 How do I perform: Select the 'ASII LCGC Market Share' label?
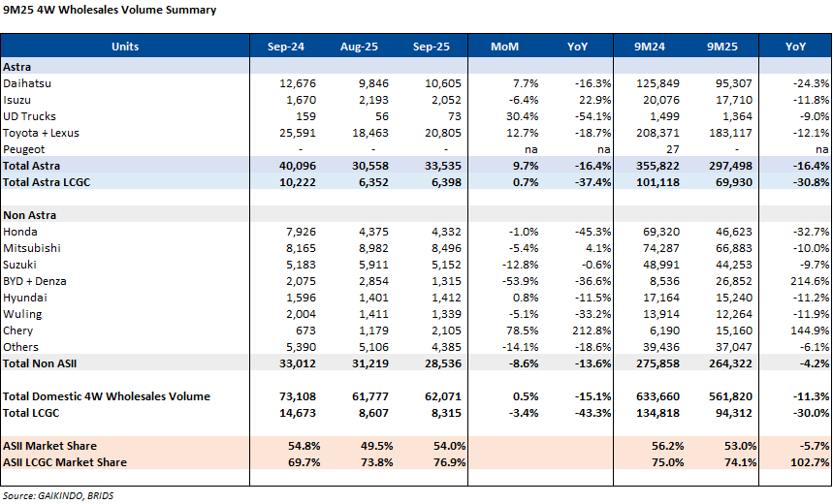tap(65, 462)
